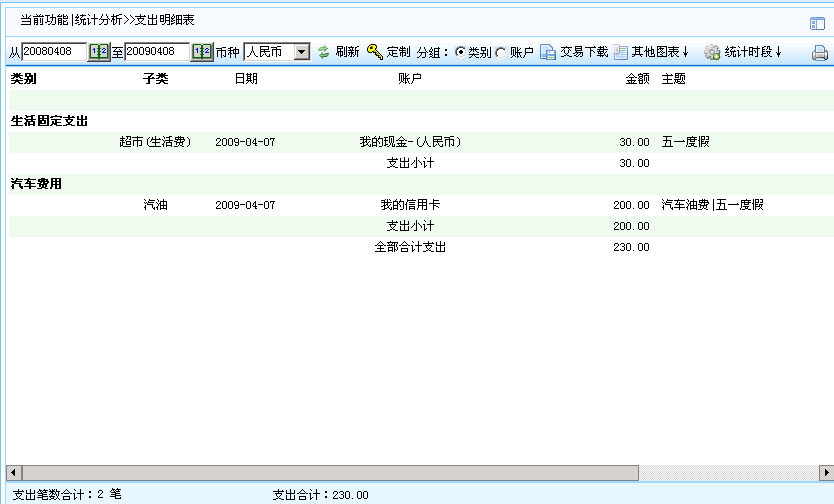The width and height of the screenshot is (834, 504).
Task: Click the 日期 column header
Action: 246,78
